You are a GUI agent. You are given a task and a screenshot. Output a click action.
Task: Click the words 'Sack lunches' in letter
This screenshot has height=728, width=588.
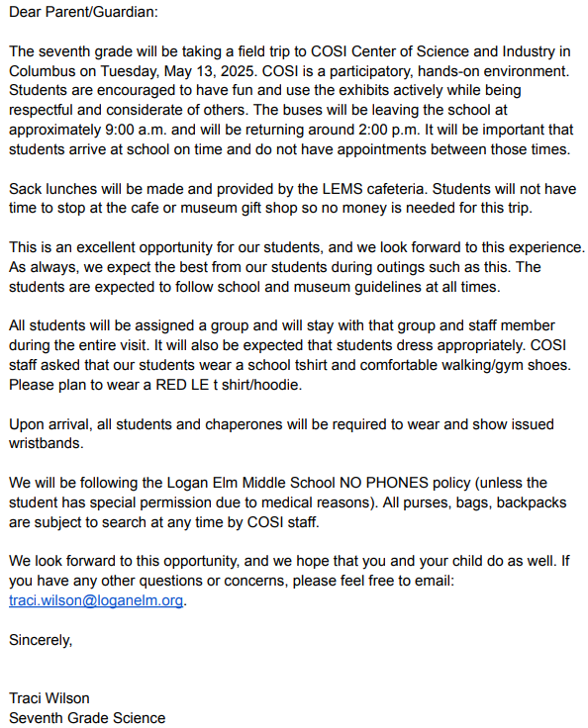[53, 189]
